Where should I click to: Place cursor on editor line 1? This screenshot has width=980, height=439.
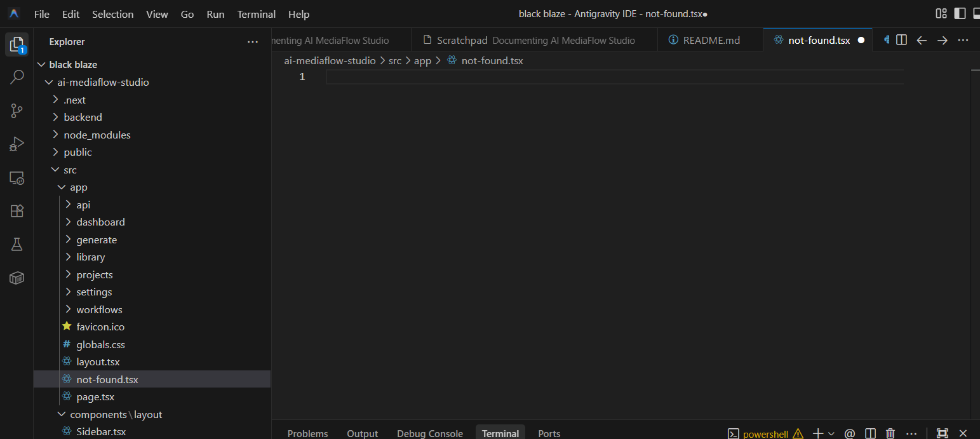(614, 77)
